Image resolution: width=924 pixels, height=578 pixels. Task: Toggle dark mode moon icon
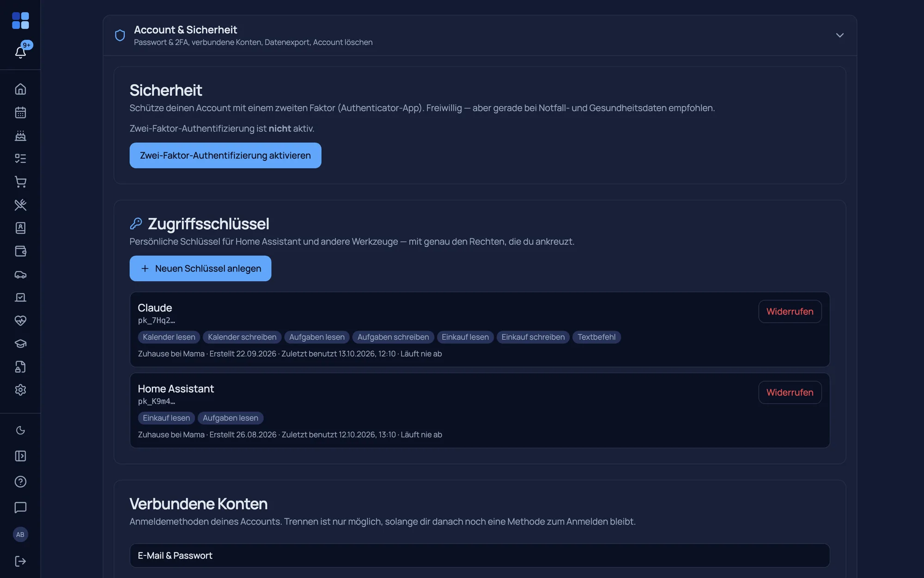click(x=20, y=430)
